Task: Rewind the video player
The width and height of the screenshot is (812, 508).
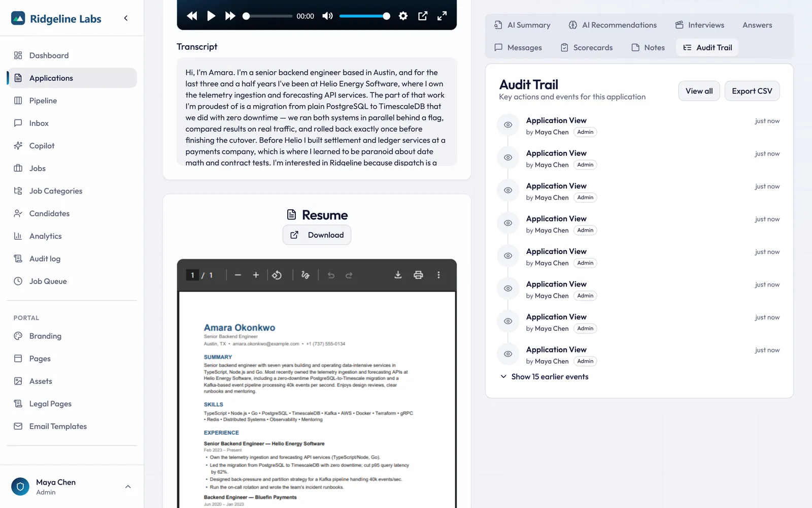Action: [x=192, y=16]
